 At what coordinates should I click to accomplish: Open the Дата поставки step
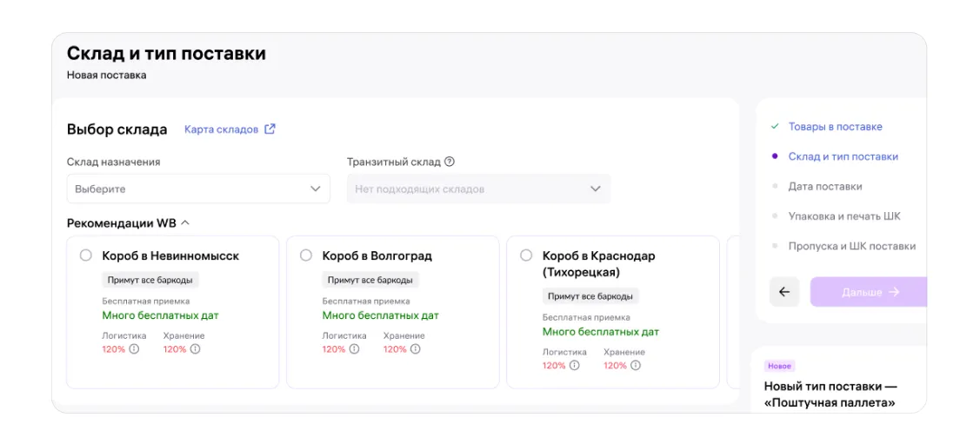(x=824, y=186)
